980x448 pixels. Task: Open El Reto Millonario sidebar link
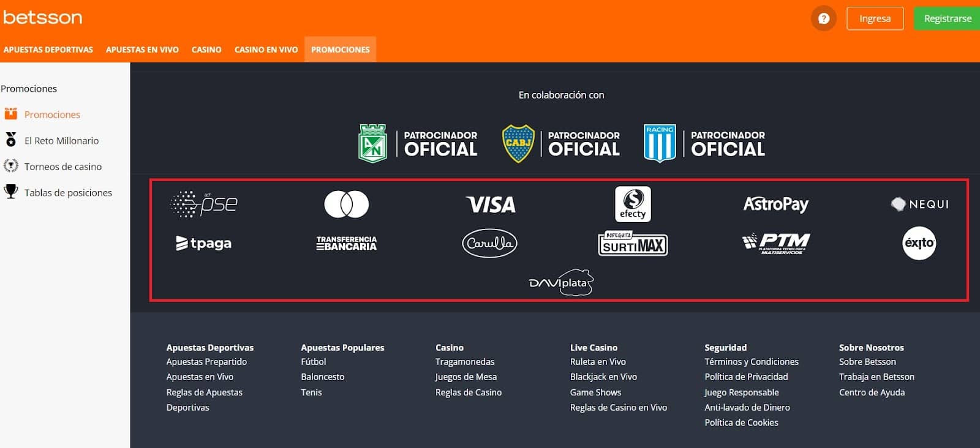click(61, 140)
